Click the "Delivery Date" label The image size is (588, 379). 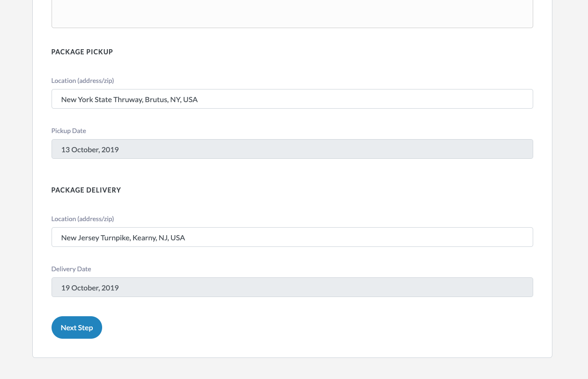click(x=71, y=269)
